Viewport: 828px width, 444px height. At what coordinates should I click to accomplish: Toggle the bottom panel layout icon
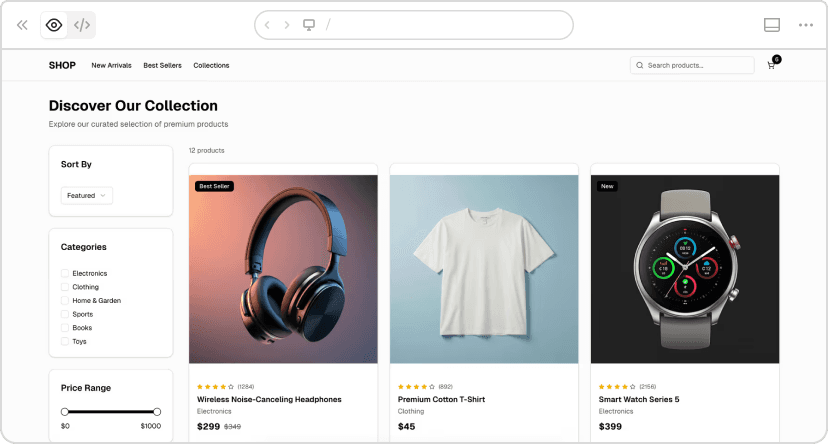(x=771, y=25)
